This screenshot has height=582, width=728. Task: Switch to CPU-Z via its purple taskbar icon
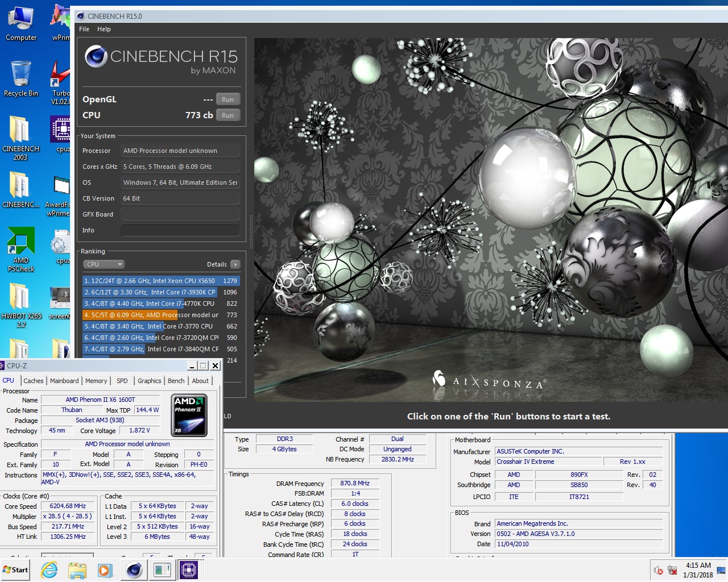pyautogui.click(x=189, y=569)
